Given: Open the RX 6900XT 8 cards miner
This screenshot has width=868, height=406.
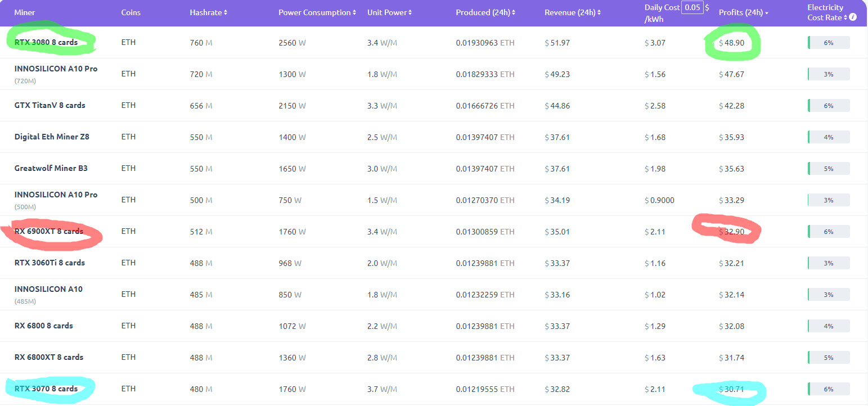Looking at the screenshot, I should [x=49, y=231].
